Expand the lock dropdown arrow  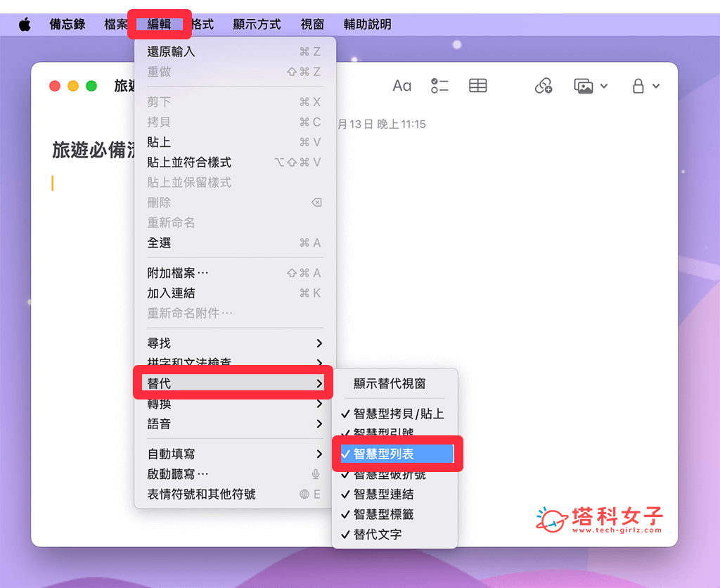click(656, 86)
